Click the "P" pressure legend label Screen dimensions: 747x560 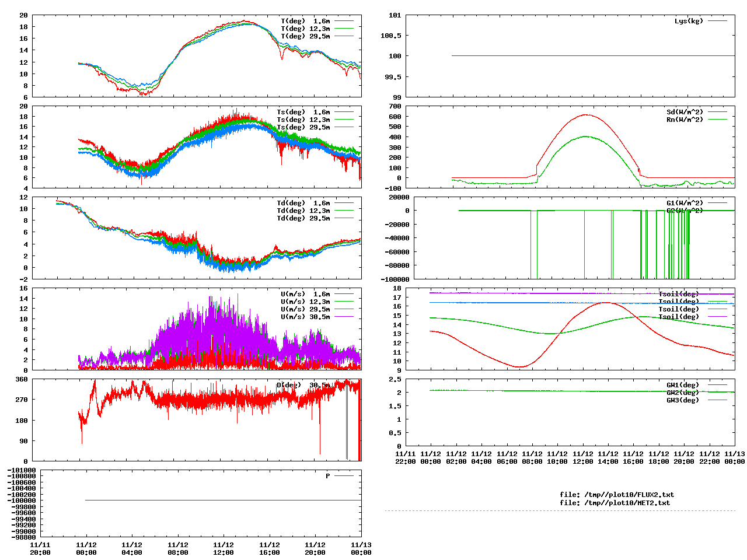click(x=328, y=476)
